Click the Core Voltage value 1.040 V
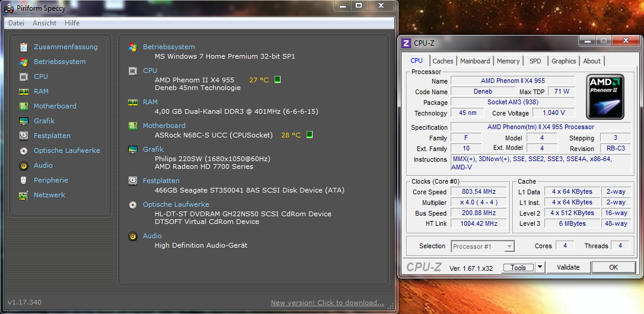This screenshot has height=314, width=644. [x=554, y=113]
